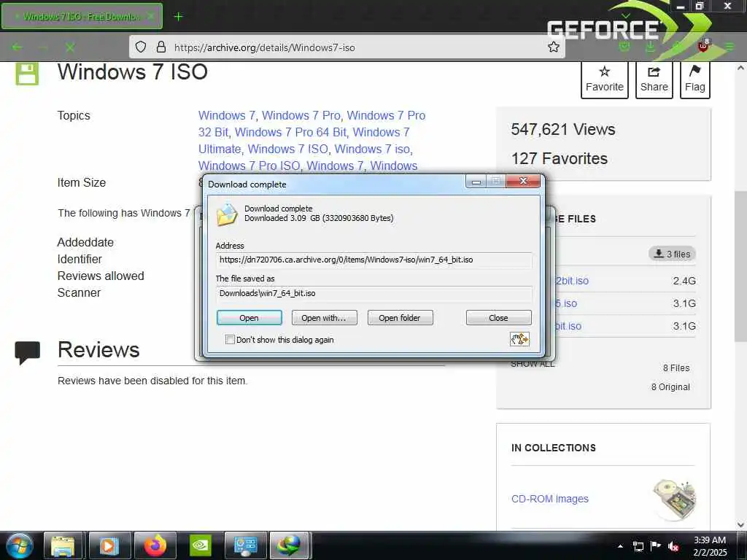This screenshot has width=747, height=560.
Task: Open the Windows 7 Pro ISO topic
Action: (249, 166)
